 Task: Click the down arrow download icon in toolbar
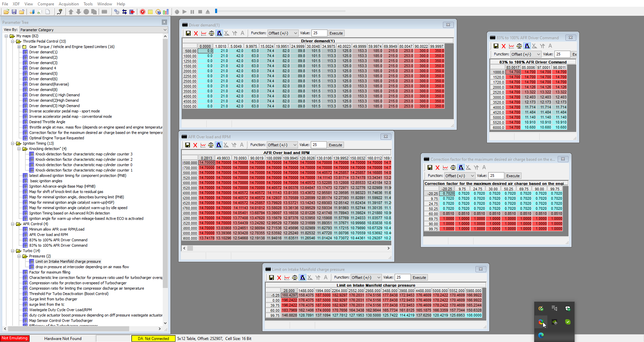click(79, 12)
